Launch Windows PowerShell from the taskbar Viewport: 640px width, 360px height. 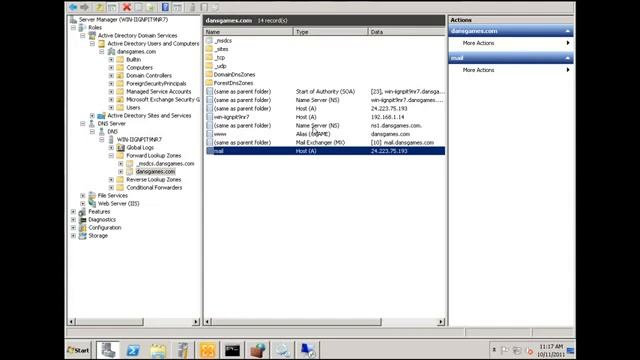[133, 350]
